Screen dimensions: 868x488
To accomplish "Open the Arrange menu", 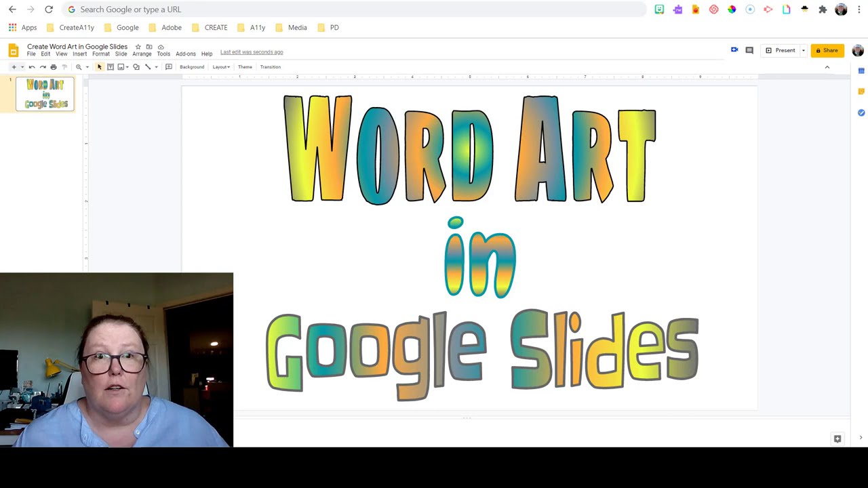I will click(x=142, y=54).
